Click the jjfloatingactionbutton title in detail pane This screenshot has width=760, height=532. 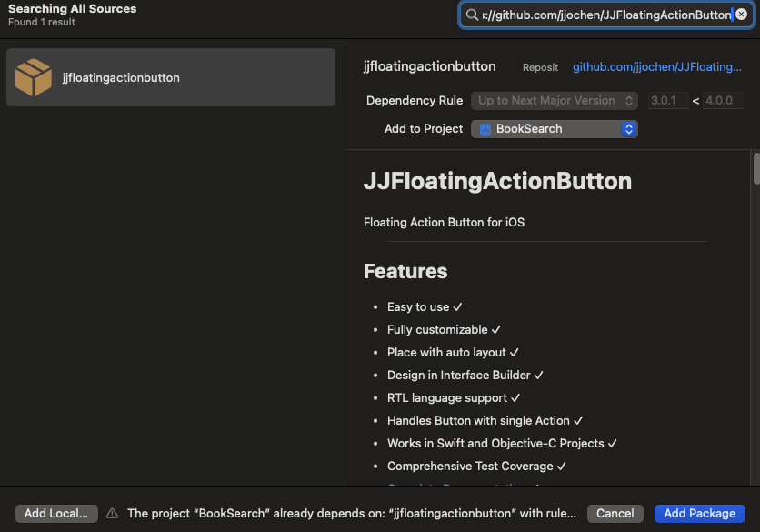[429, 66]
